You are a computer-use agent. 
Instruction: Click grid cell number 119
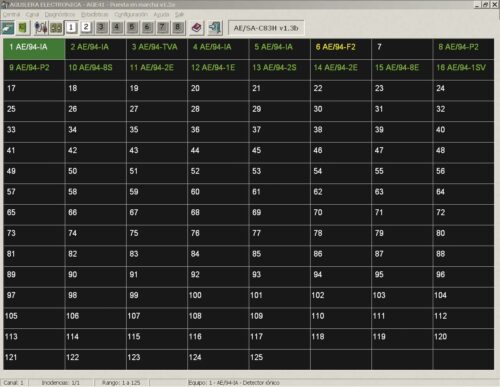[402, 338]
